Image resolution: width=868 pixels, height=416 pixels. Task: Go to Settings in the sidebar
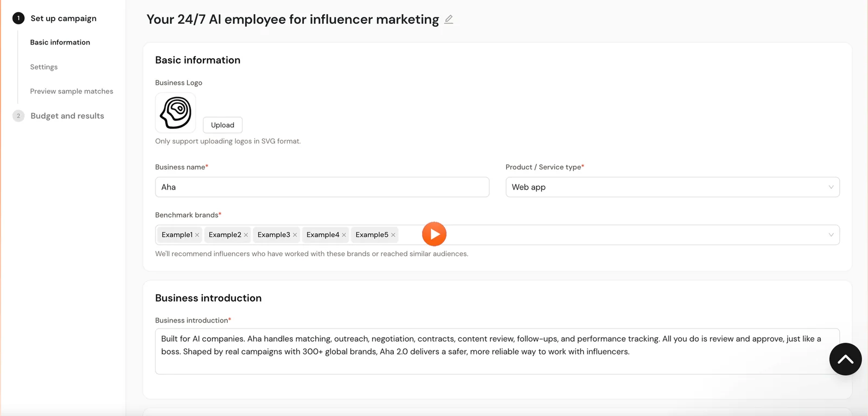[x=44, y=67]
